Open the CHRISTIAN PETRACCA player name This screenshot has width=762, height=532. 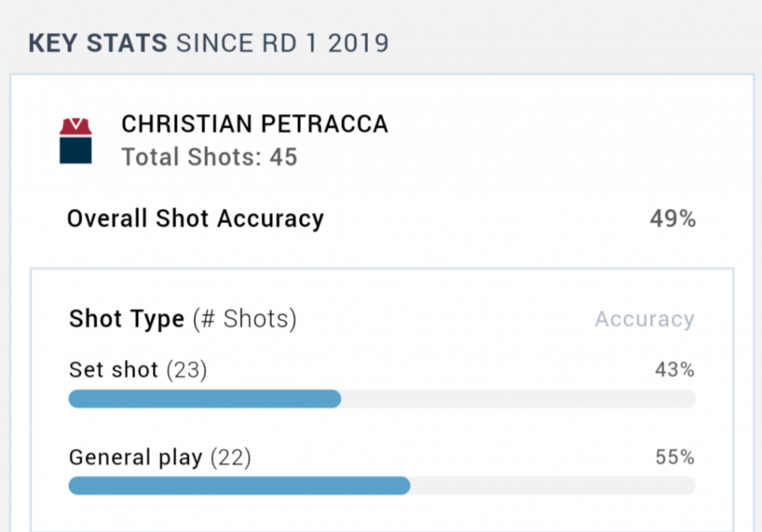click(255, 124)
